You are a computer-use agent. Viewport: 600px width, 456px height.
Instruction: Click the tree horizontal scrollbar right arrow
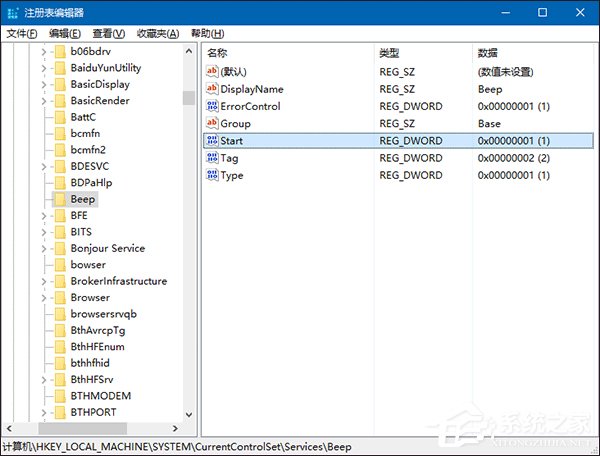coord(175,428)
